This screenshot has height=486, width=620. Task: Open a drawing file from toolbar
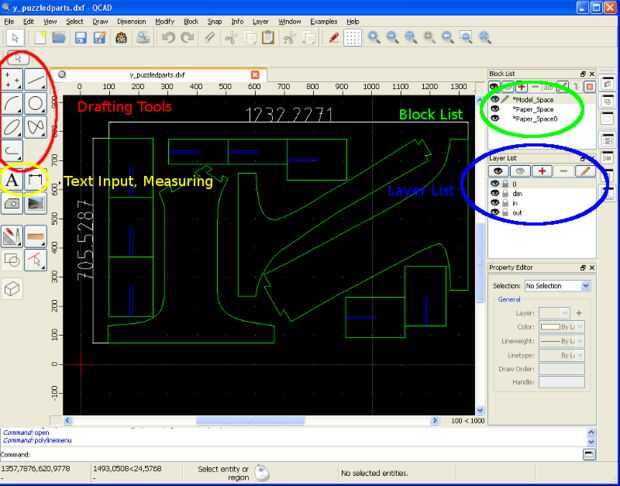59,38
